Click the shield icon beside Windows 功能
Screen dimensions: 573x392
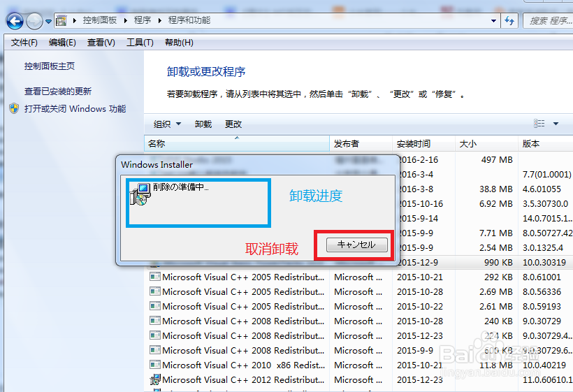(x=14, y=108)
